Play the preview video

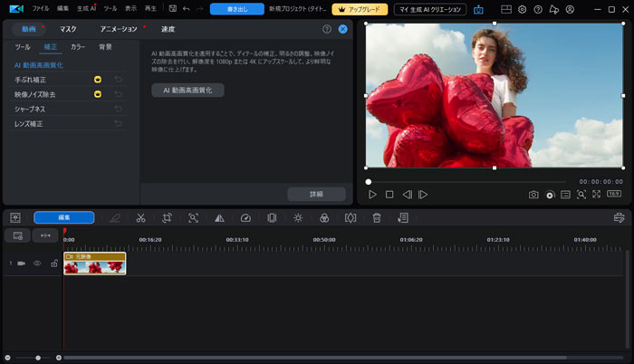pyautogui.click(x=372, y=195)
